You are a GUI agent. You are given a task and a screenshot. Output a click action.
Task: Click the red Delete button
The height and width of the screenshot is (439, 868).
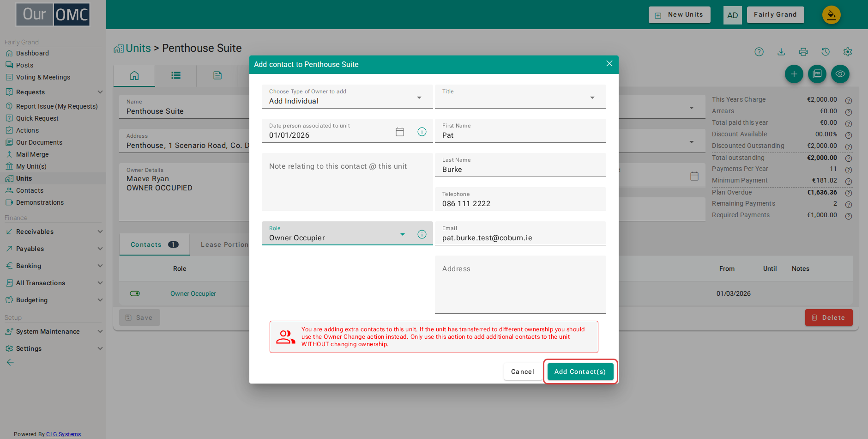point(829,317)
